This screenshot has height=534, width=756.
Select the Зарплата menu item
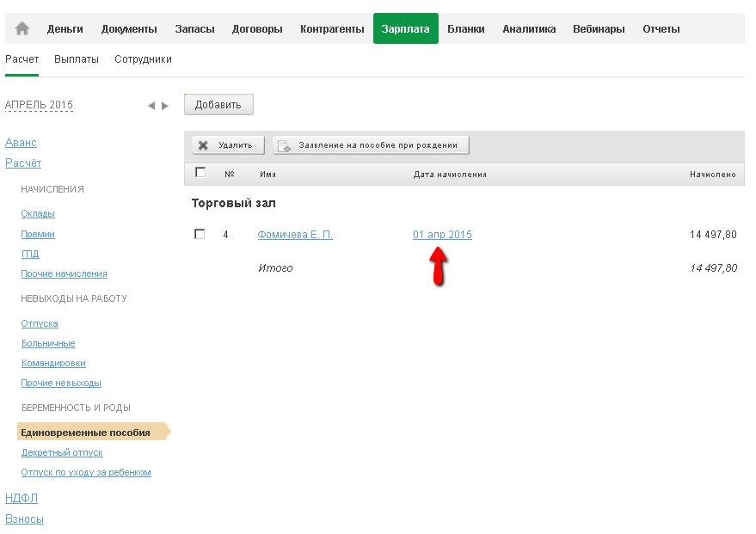pyautogui.click(x=405, y=28)
